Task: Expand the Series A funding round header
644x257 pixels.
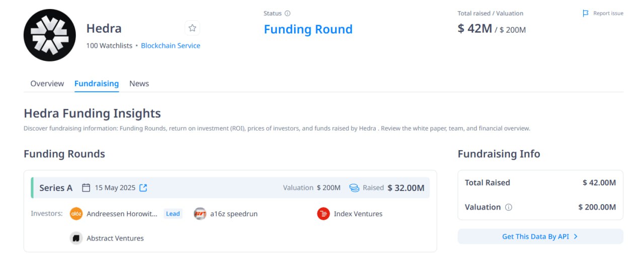Action: 230,188
